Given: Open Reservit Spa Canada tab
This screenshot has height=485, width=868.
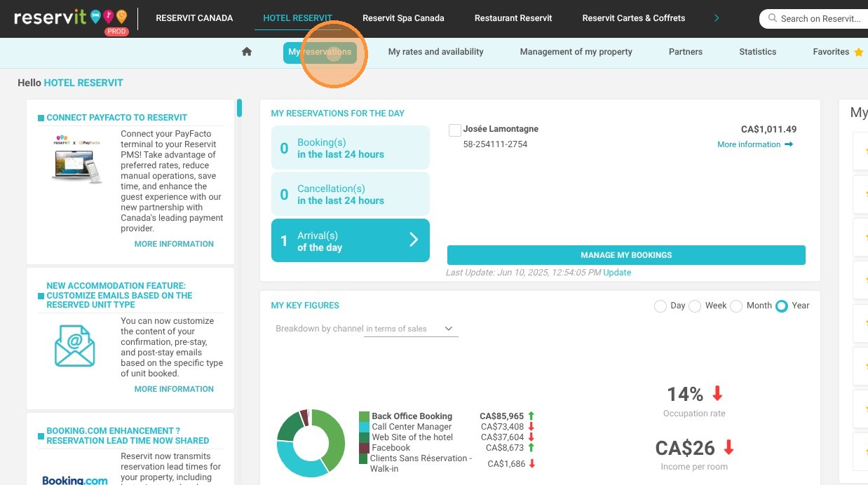Looking at the screenshot, I should [403, 18].
